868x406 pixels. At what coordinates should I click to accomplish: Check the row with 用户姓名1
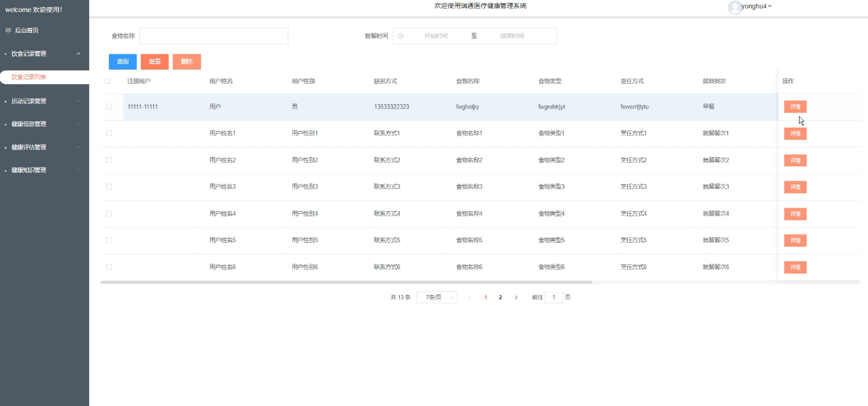[109, 133]
